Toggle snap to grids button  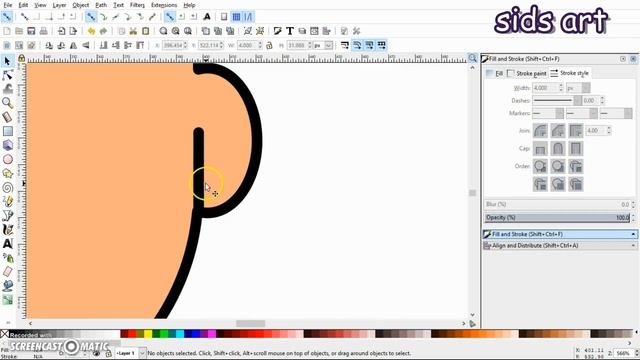click(x=236, y=17)
